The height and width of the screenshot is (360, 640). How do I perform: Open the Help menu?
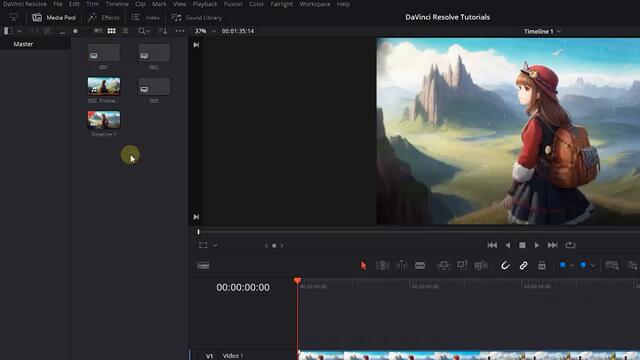tap(343, 4)
